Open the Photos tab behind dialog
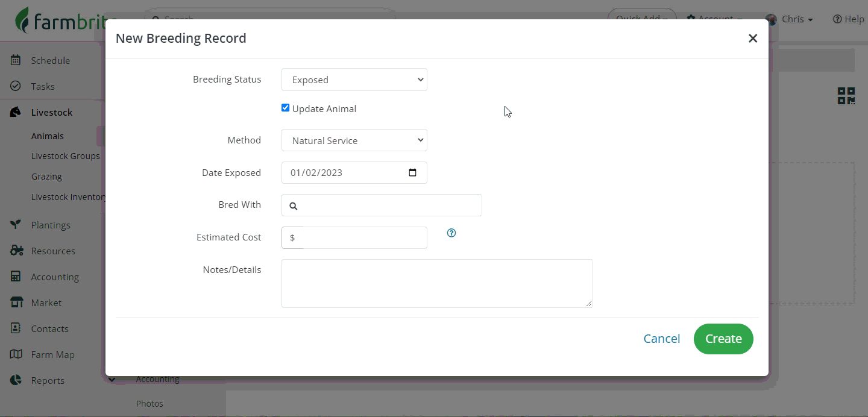868x417 pixels. click(149, 404)
